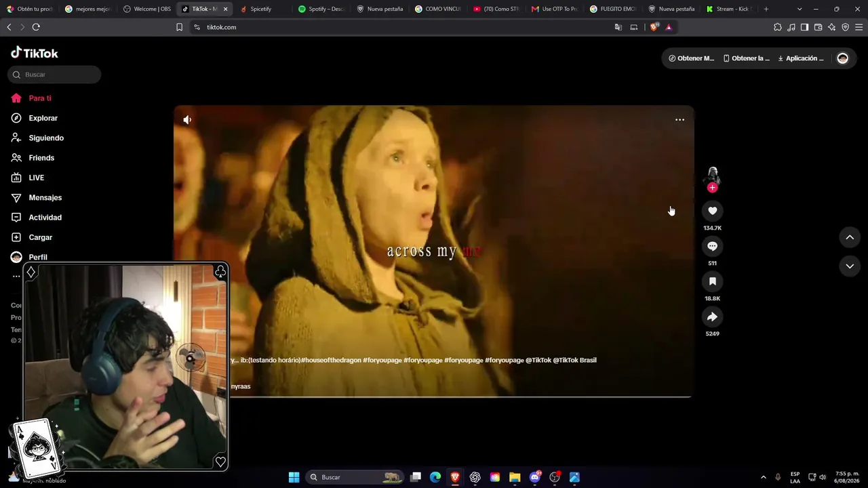Open the browser main hamburger menu
868x488 pixels.
[x=859, y=27]
